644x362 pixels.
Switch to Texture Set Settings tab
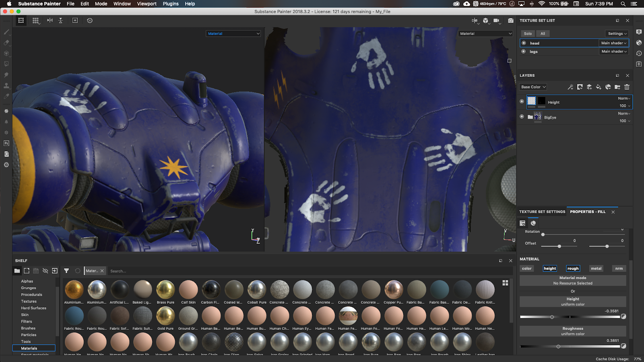click(542, 212)
